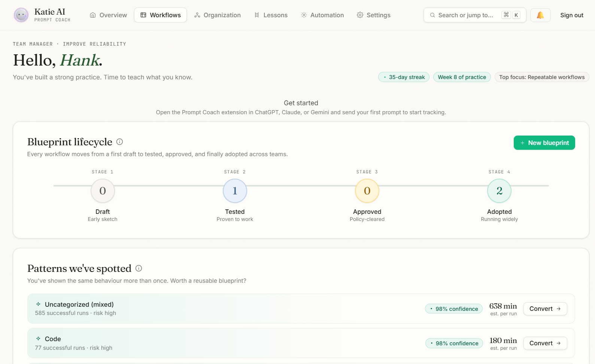Click info icon beside Patterns we've spotted
Viewport: 595px width, 364px height.
pyautogui.click(x=139, y=269)
